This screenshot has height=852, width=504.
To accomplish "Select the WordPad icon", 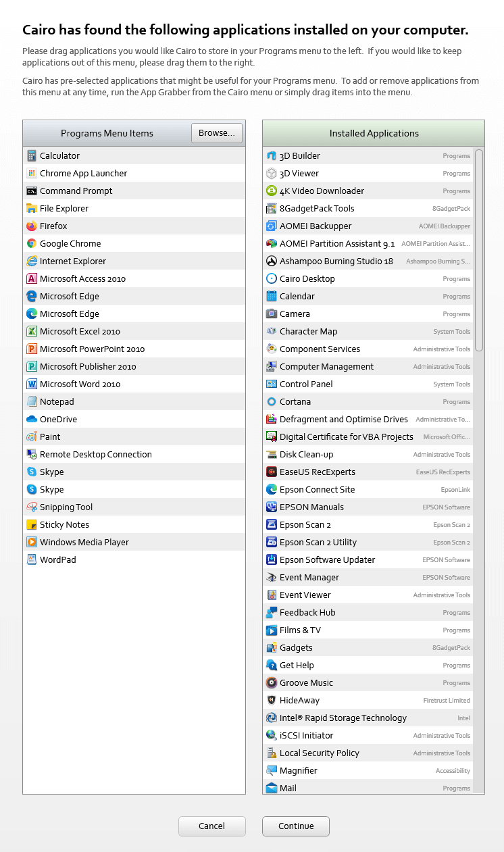I will [31, 560].
